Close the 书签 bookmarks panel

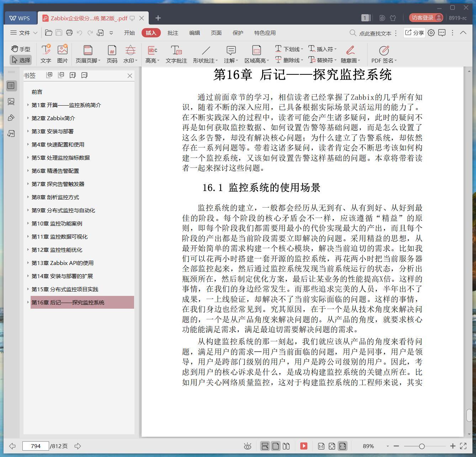coord(130,75)
